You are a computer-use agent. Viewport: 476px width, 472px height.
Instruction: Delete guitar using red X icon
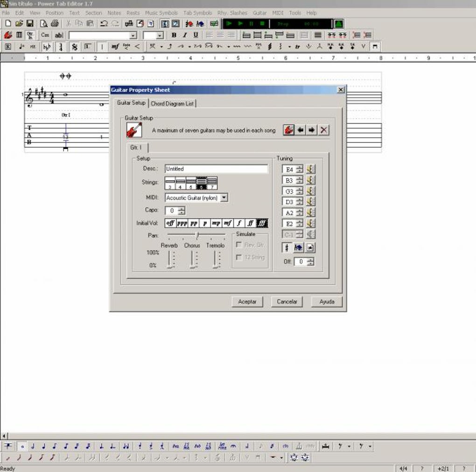323,130
